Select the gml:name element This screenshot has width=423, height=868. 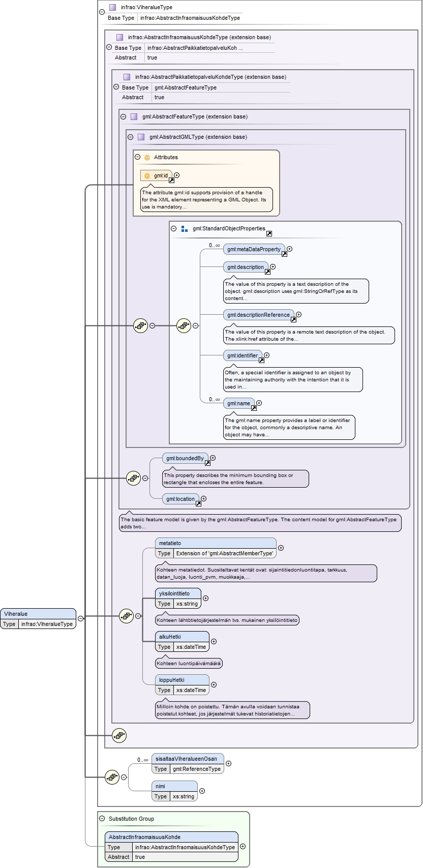238,403
